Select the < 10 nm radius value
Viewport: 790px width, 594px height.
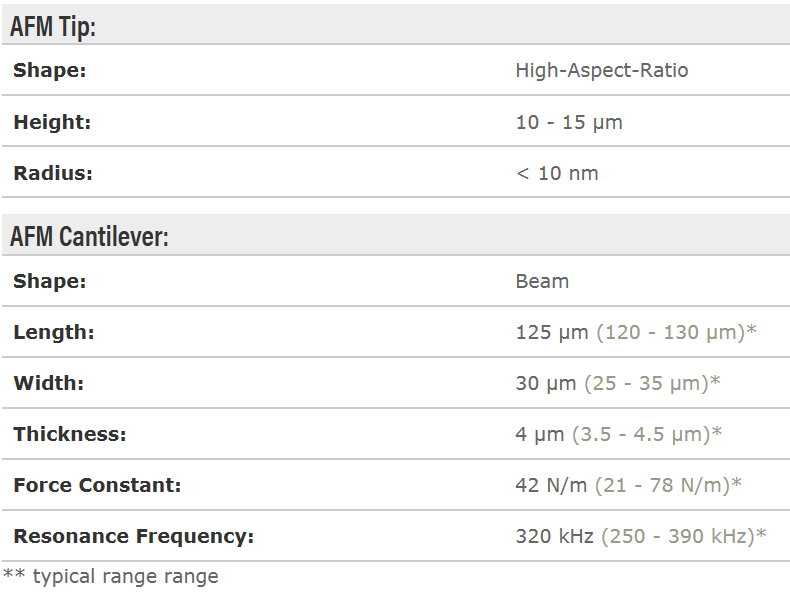click(556, 173)
